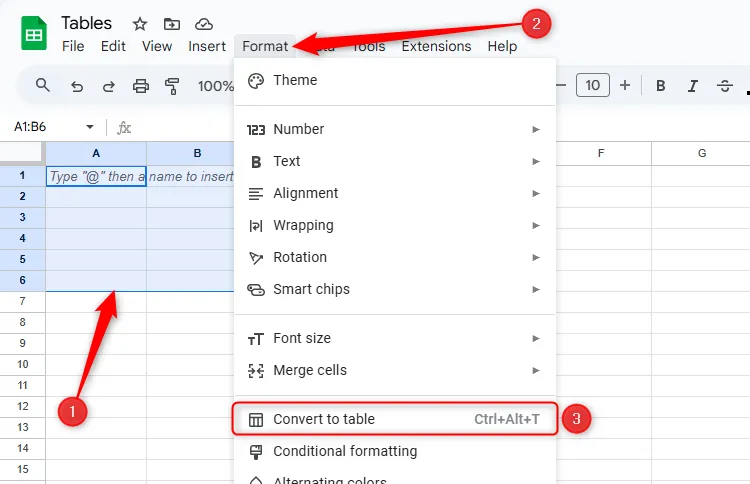Toggle italic formatting
The height and width of the screenshot is (484, 750).
point(692,86)
